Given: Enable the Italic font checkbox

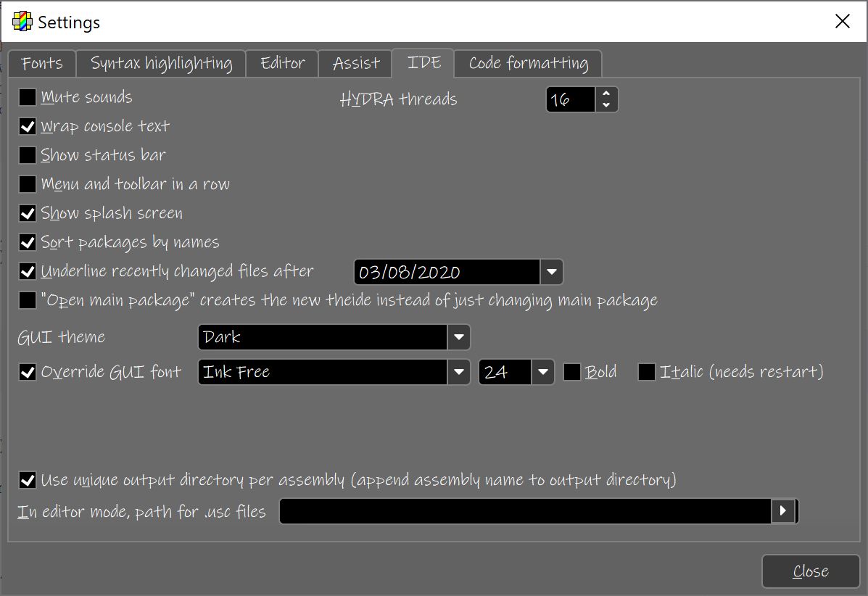Looking at the screenshot, I should [647, 372].
